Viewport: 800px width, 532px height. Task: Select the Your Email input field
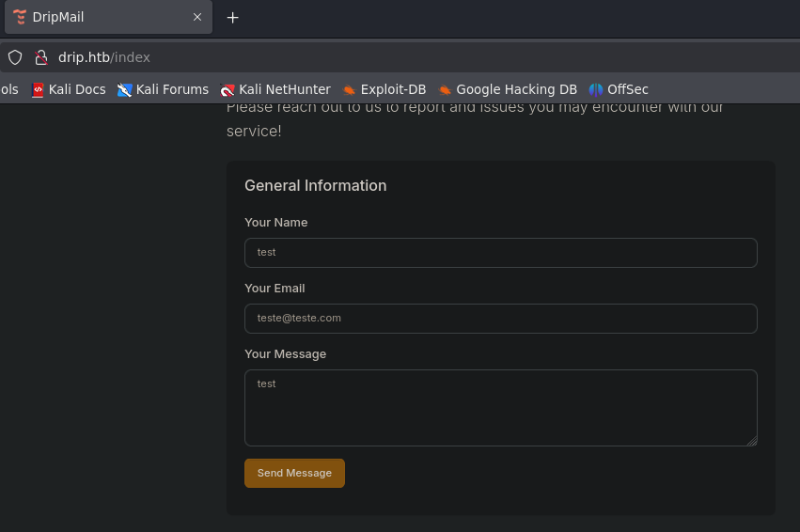[x=500, y=319]
